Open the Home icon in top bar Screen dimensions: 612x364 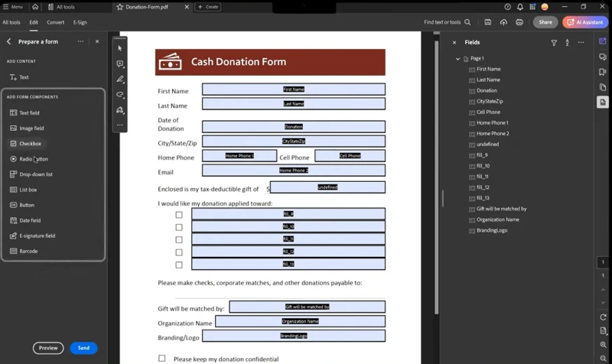coord(35,7)
